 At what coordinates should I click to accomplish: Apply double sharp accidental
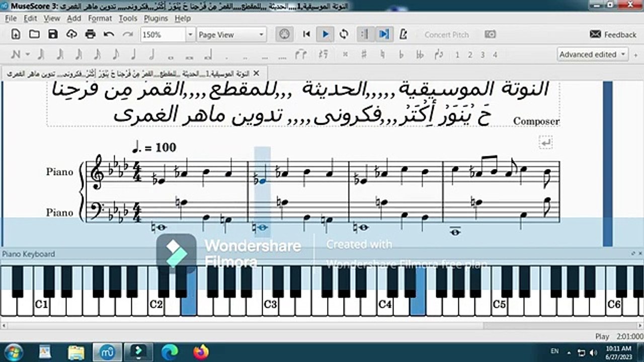click(x=345, y=55)
